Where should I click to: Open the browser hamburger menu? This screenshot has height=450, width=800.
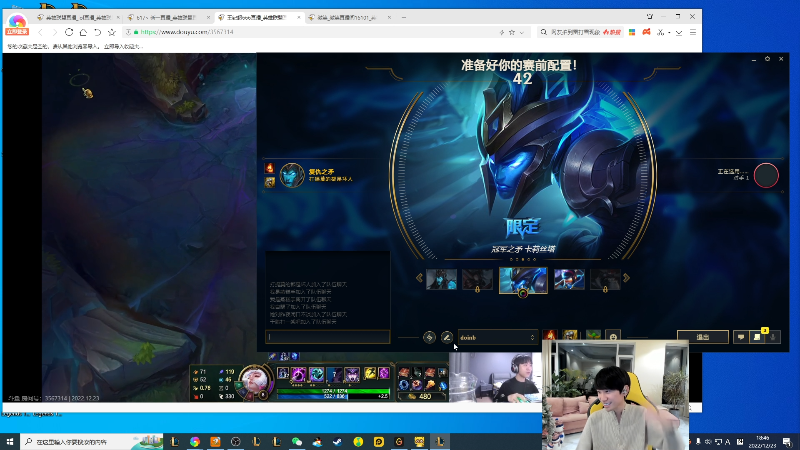click(693, 32)
